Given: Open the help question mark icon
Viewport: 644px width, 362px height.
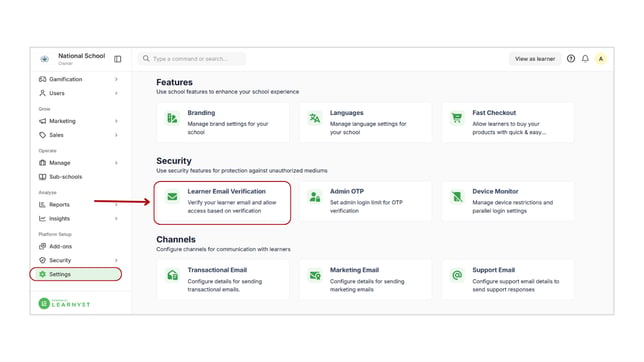Looking at the screenshot, I should point(571,59).
